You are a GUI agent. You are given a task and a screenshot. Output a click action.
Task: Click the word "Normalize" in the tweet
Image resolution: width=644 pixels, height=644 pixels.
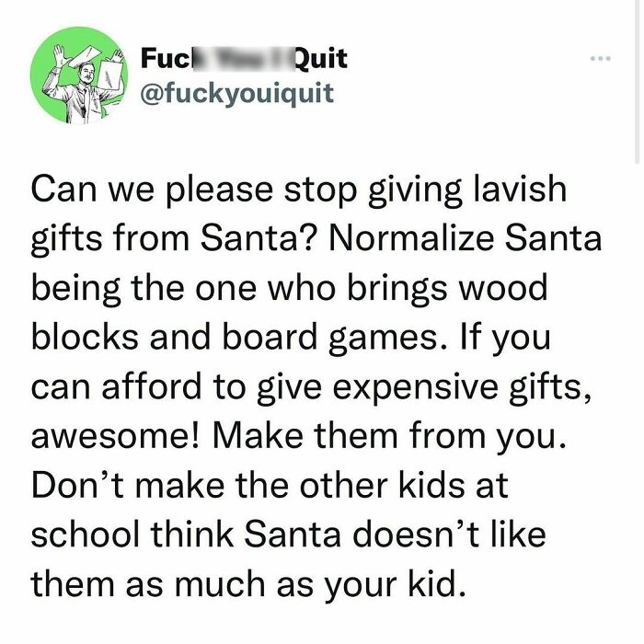pyautogui.click(x=410, y=238)
